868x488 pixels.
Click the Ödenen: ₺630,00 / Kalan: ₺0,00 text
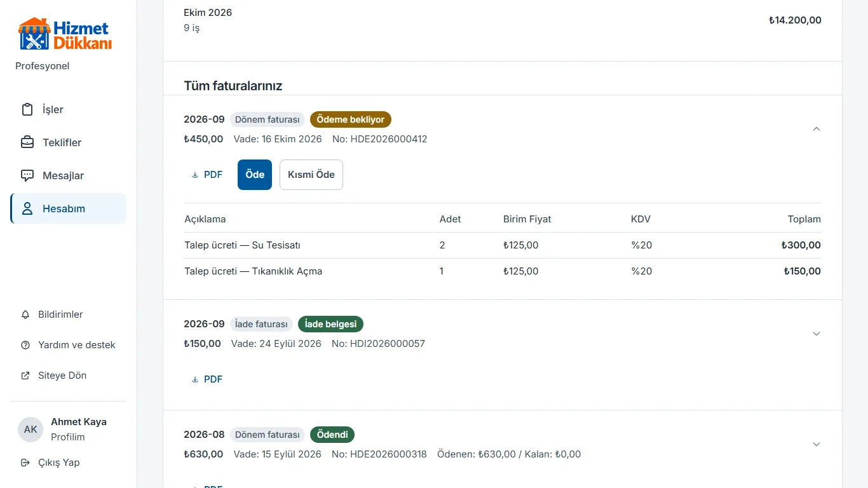[509, 454]
